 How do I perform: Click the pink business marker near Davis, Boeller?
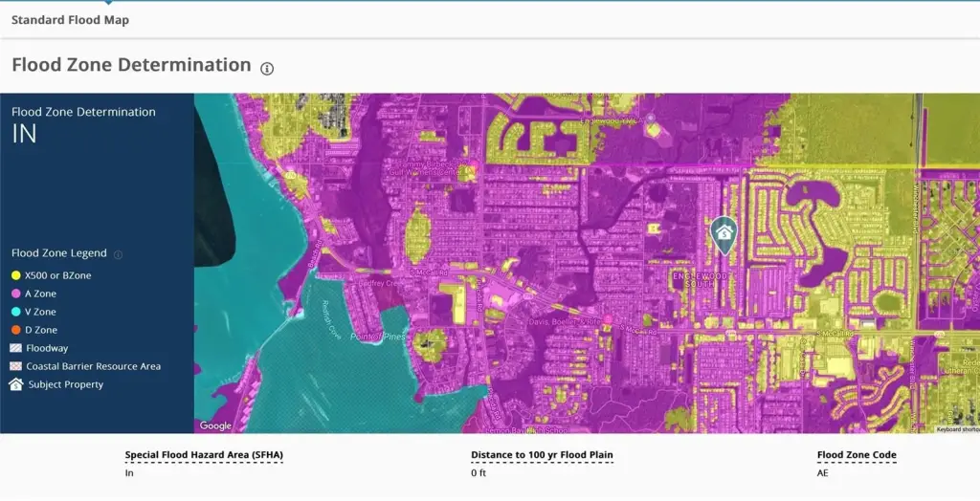point(607,319)
